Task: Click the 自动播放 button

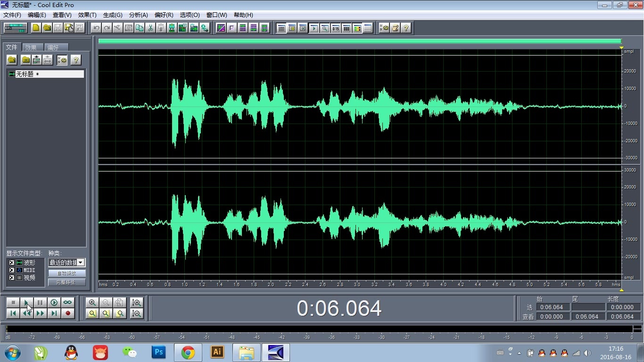Action: pos(66,273)
